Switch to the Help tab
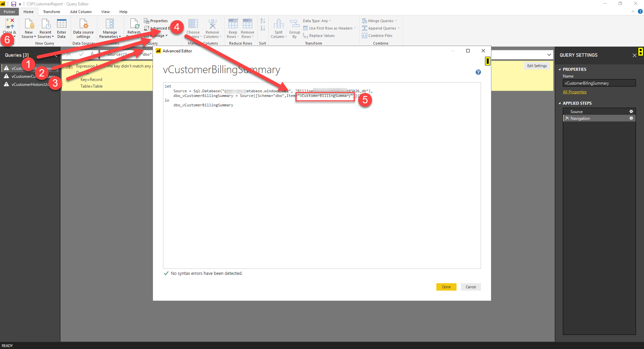 pyautogui.click(x=123, y=12)
